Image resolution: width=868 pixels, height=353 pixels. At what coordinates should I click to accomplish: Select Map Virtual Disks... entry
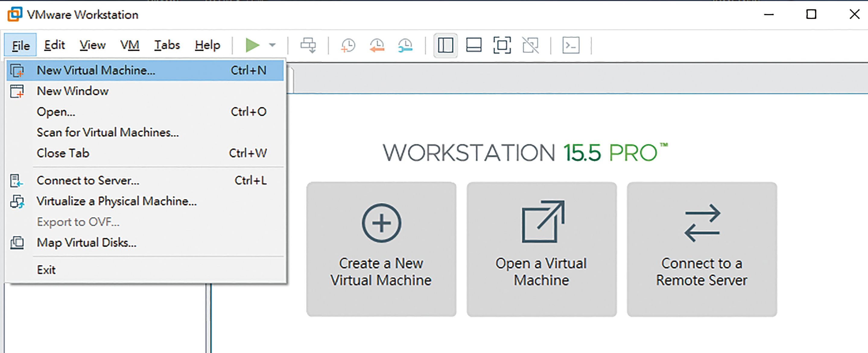(145, 243)
